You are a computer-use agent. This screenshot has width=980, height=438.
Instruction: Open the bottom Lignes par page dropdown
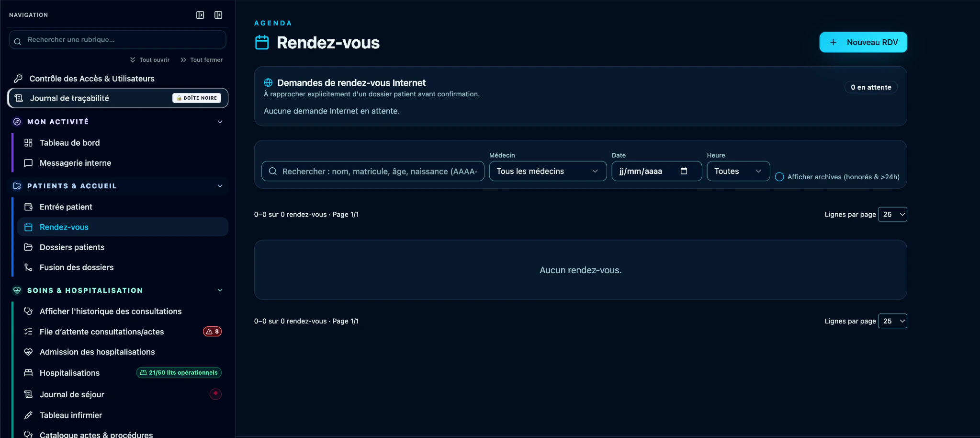pyautogui.click(x=892, y=321)
